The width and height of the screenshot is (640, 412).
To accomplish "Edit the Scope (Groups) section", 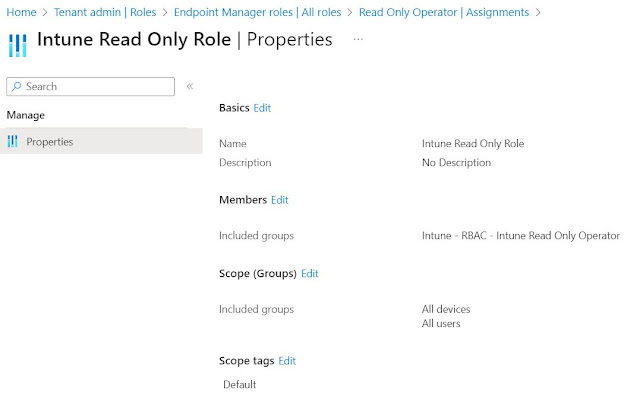I will pos(309,273).
